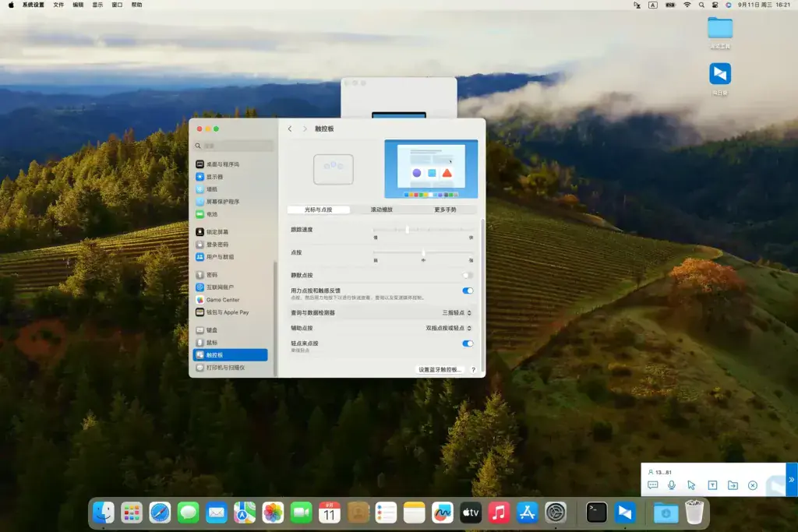Launch Safari from the Dock
Viewport: 798px width, 532px height.
point(160,513)
